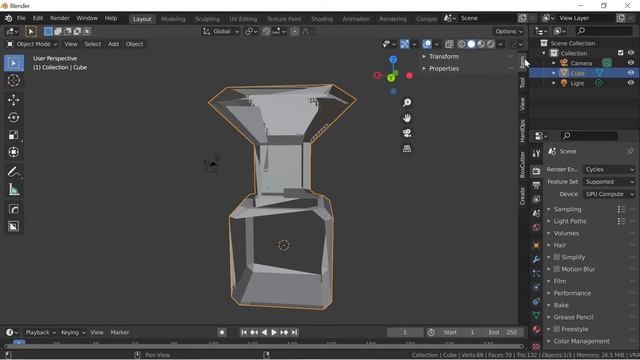640x360 pixels.
Task: Open the Output properties tab icon
Action: pos(536,185)
